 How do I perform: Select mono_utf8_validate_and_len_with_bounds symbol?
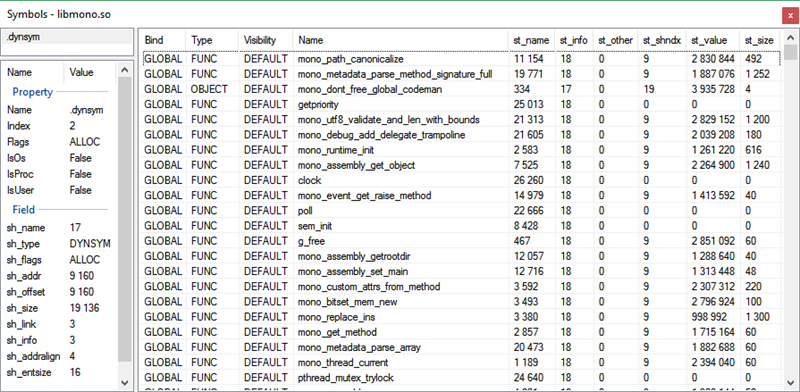coord(461,120)
